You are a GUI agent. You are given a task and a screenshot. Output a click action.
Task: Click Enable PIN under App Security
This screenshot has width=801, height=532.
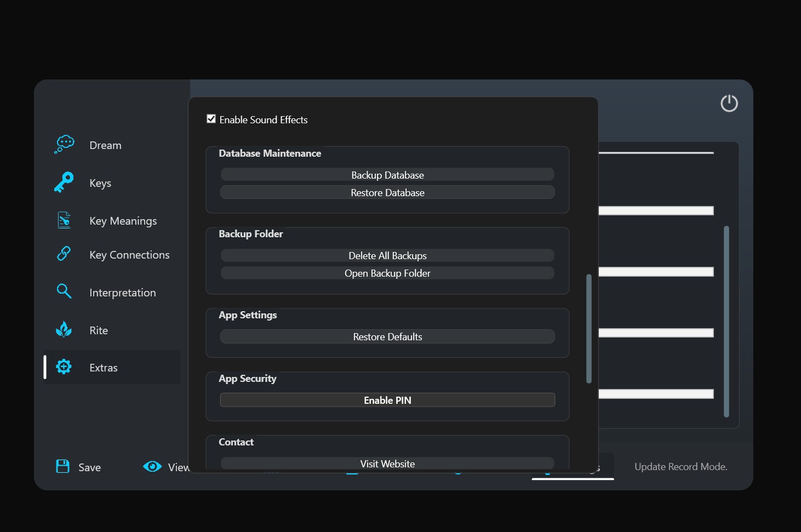pos(387,400)
